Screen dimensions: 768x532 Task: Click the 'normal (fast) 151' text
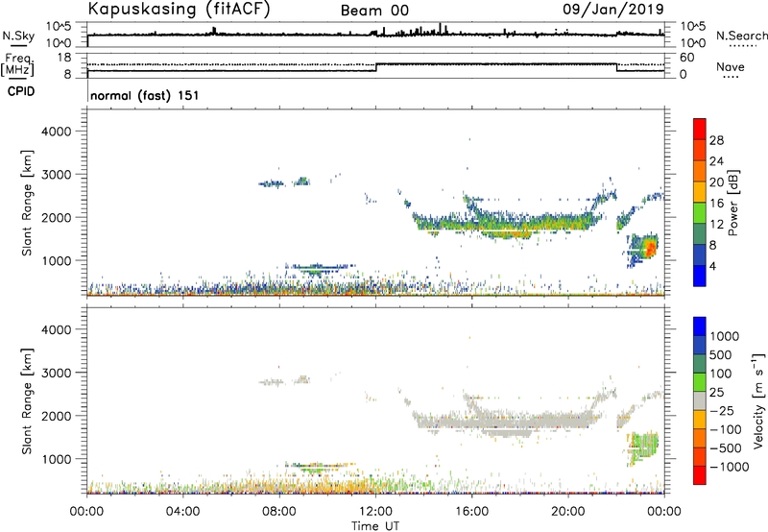click(145, 95)
